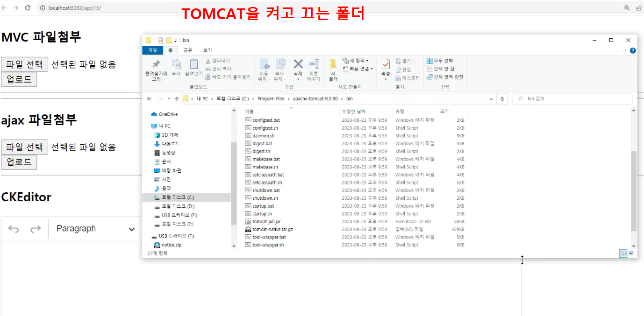Open Quick Access Toolbar customize dropdown
Viewport: 644px width, 316px height.
pos(175,41)
